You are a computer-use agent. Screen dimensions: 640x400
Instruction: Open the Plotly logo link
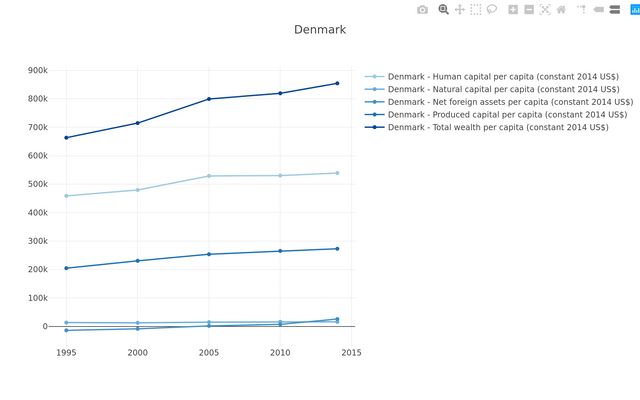click(x=634, y=9)
